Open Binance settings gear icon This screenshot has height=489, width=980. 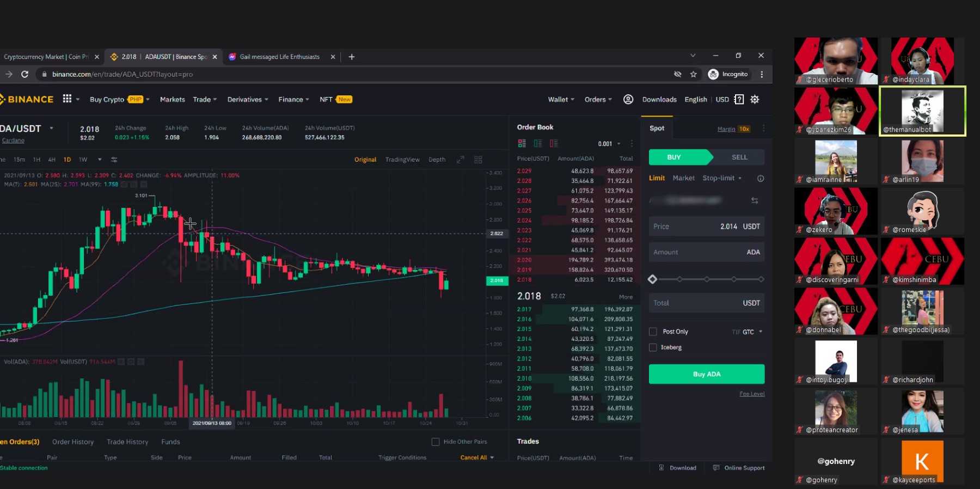(755, 99)
